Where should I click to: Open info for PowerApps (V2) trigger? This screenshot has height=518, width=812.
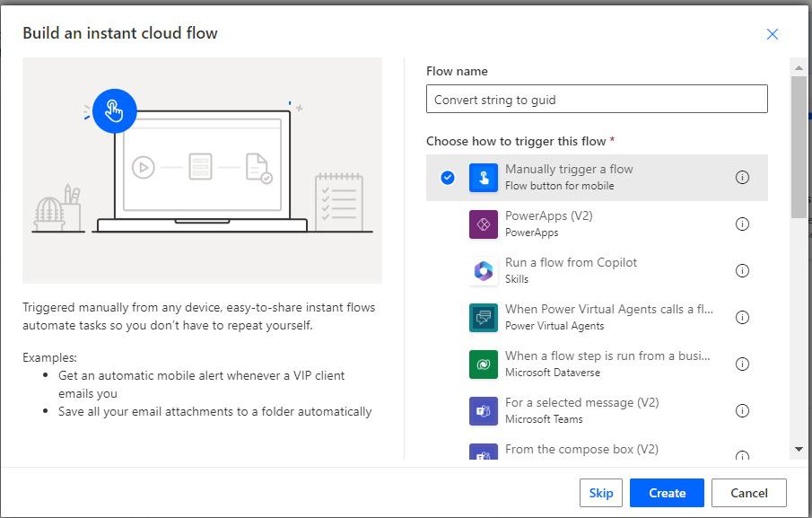(742, 224)
